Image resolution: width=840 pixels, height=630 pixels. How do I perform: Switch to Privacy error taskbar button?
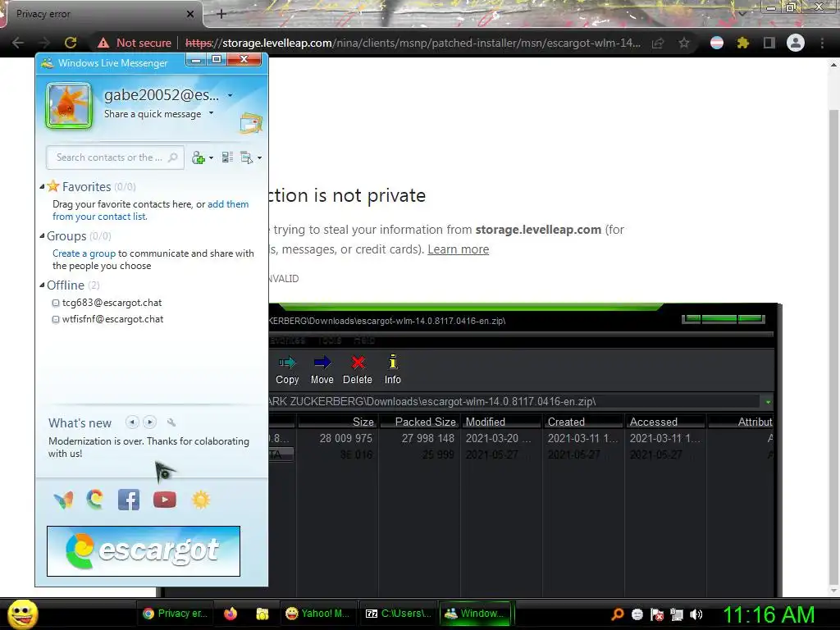(176, 614)
